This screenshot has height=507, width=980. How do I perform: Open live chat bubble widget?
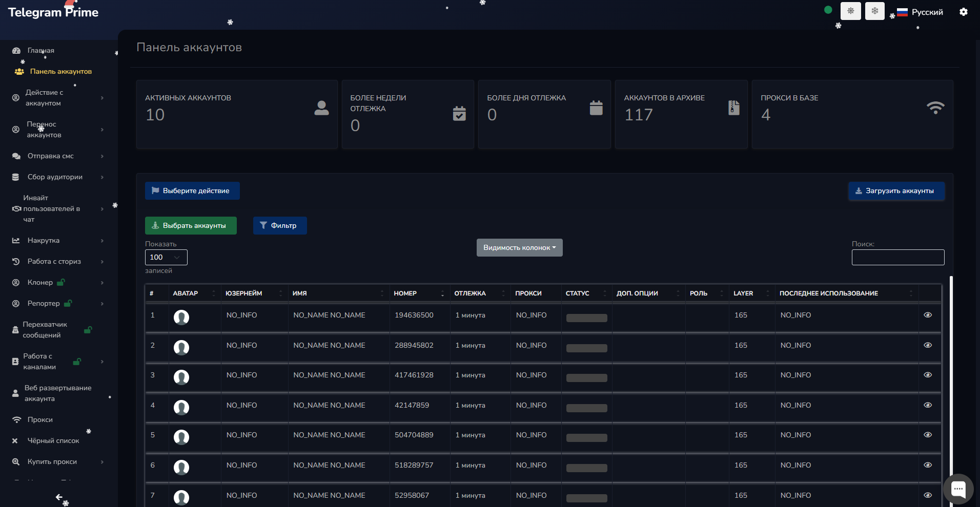pos(958,490)
